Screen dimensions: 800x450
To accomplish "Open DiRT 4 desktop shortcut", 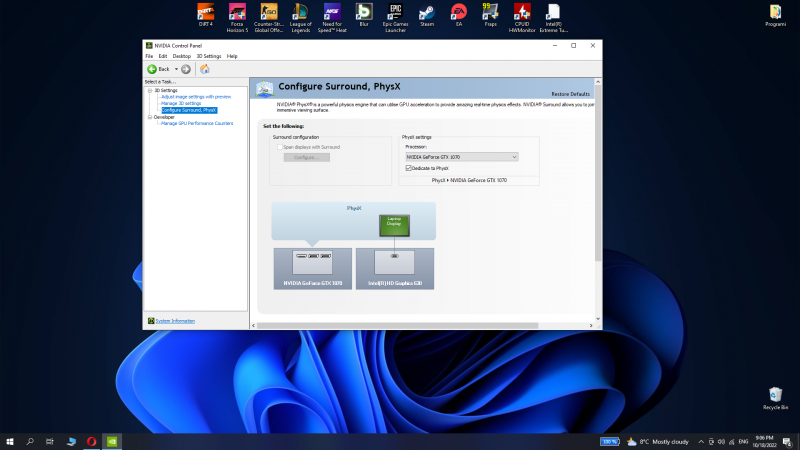I will (206, 15).
